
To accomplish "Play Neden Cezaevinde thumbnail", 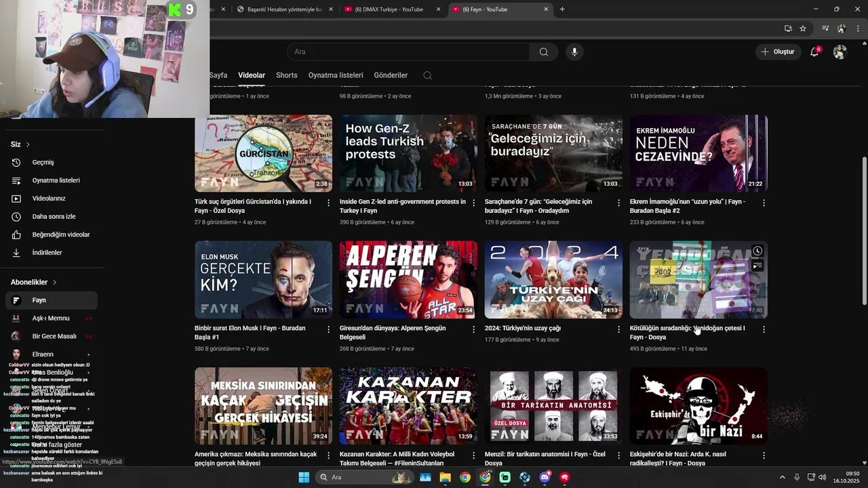I will tap(698, 154).
